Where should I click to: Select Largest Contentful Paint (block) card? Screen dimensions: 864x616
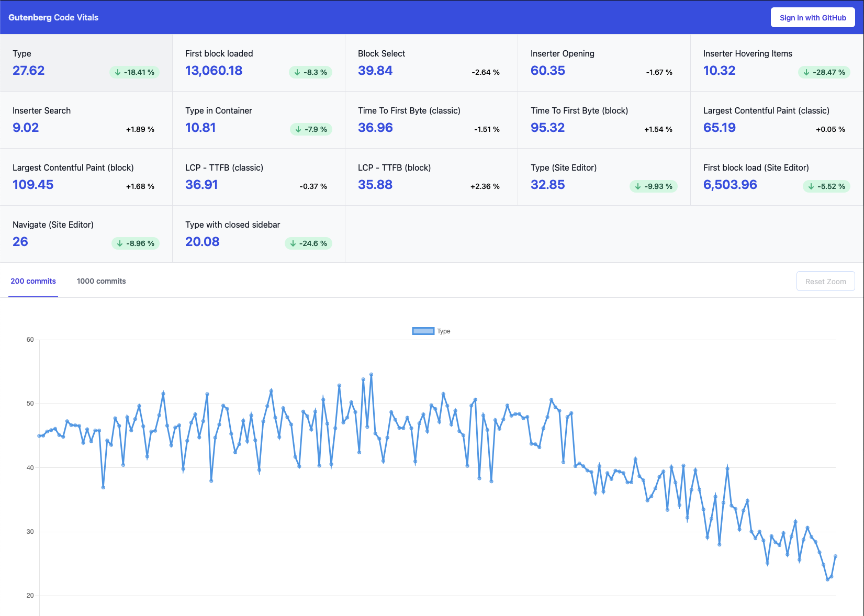click(86, 177)
